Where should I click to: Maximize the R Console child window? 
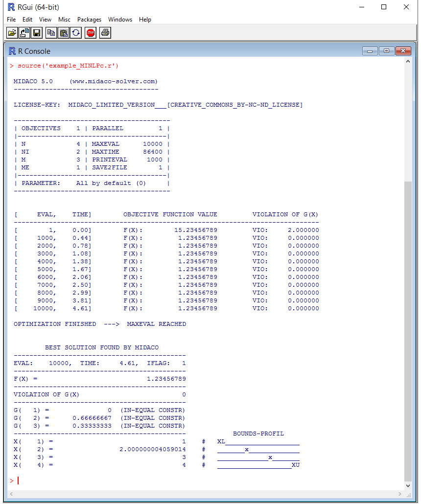[x=387, y=51]
